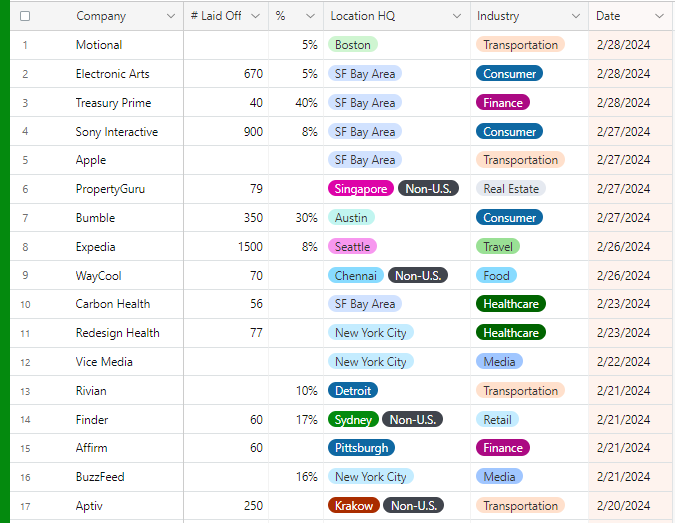
Task: Click Consumer tag in Bumble row
Action: 509,217
